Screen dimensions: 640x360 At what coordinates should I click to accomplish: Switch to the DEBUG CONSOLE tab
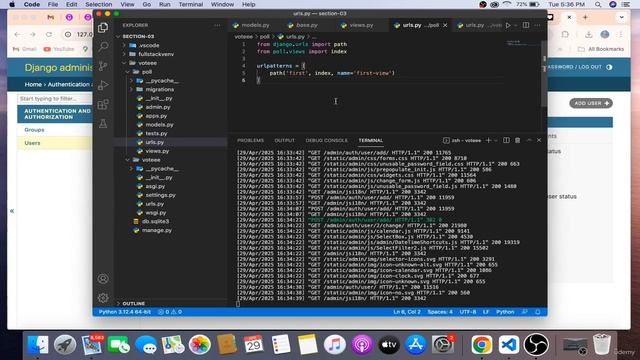[327, 140]
